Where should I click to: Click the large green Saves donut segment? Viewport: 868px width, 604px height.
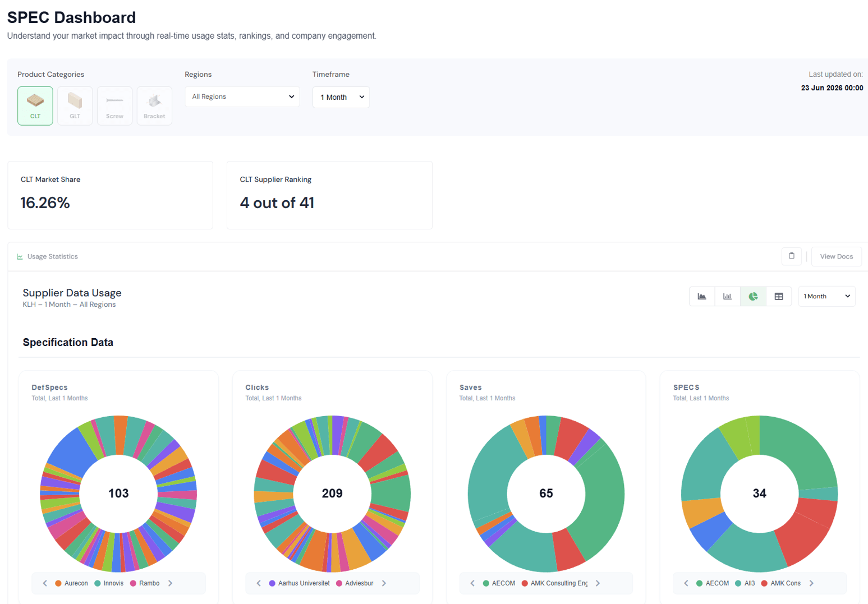pos(605,502)
